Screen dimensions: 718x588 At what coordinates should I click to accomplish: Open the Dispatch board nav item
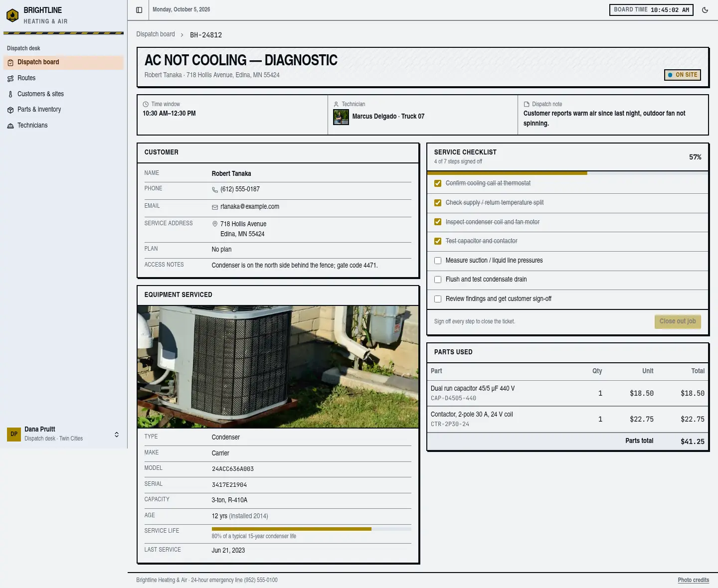pos(63,62)
